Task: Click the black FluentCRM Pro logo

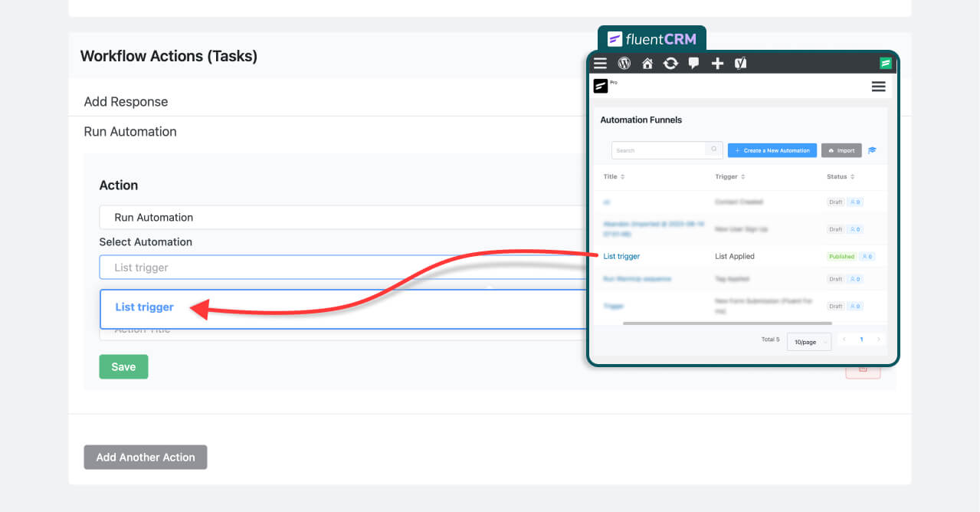Action: 601,86
